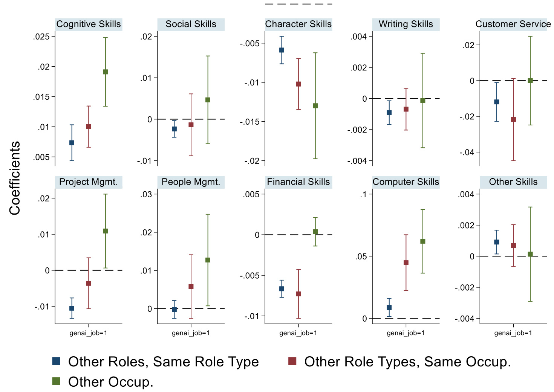Click the Writing Skills panel header
The width and height of the screenshot is (554, 392).
406,24
